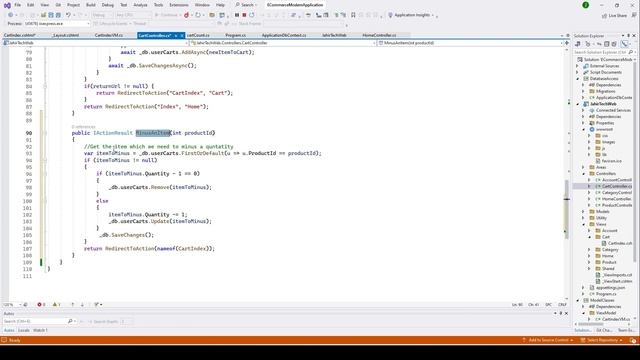This screenshot has height=360, width=640.
Task: Collapse the wwwroot folder
Action: pyautogui.click(x=584, y=129)
